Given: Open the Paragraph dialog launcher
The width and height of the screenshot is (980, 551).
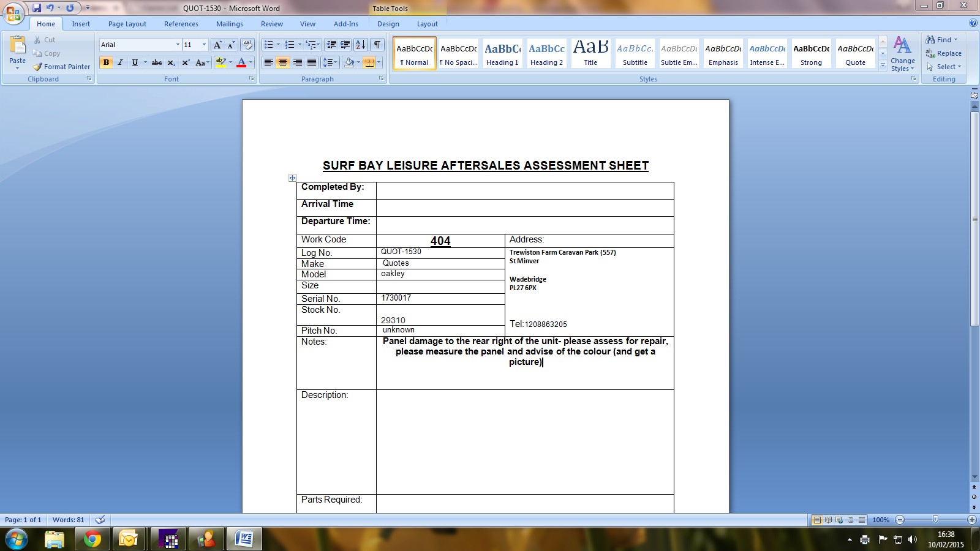Looking at the screenshot, I should [x=381, y=79].
